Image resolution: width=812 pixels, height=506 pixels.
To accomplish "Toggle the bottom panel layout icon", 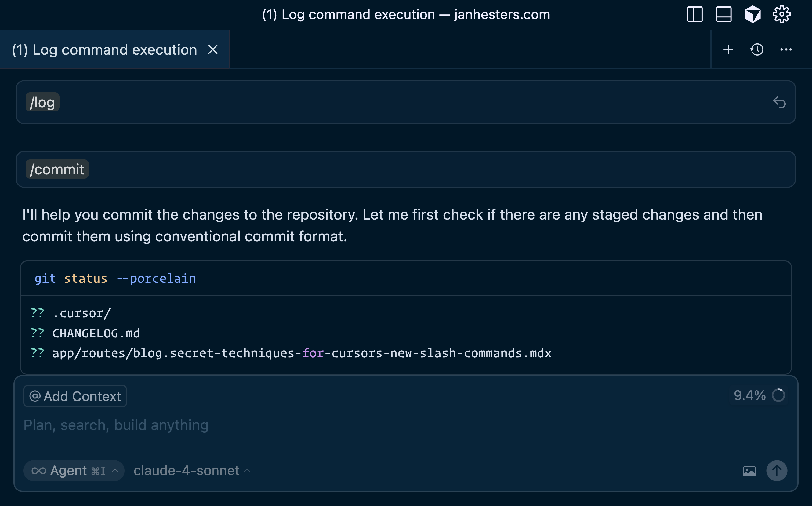I will click(x=723, y=14).
